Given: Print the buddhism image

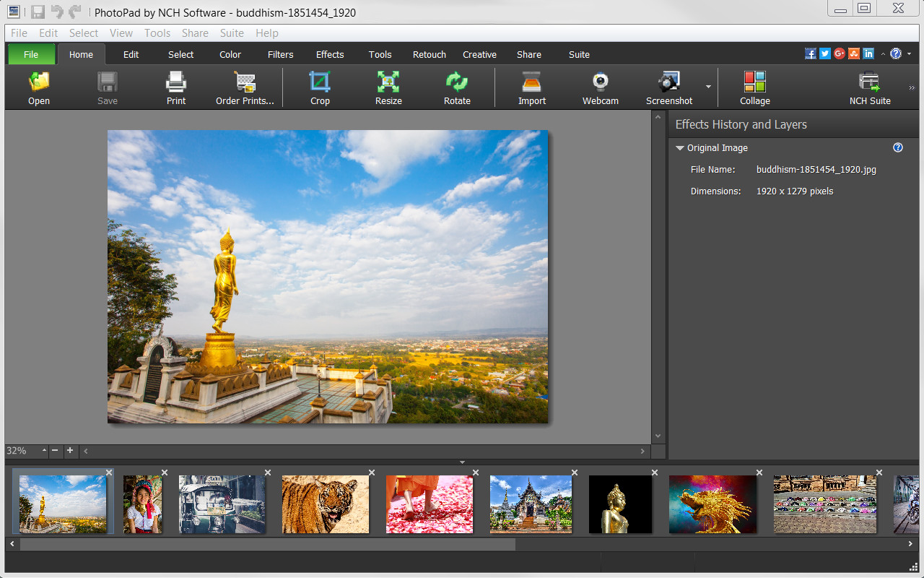Looking at the screenshot, I should pyautogui.click(x=175, y=87).
